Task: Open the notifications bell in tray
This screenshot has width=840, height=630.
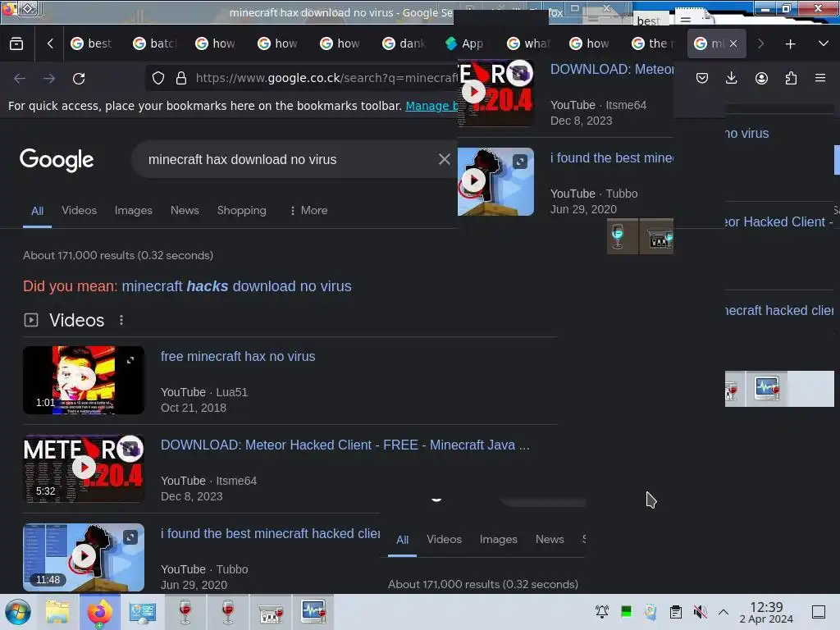Action: click(602, 612)
